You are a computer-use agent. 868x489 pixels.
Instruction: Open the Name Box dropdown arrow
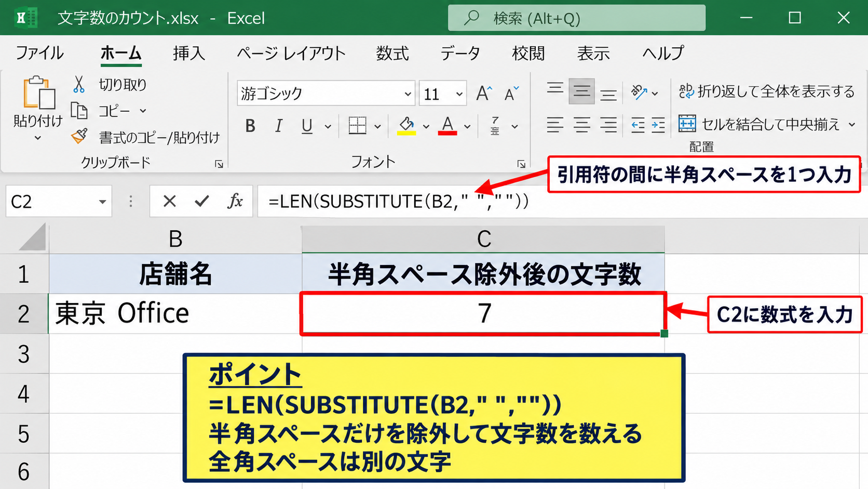[x=102, y=202]
